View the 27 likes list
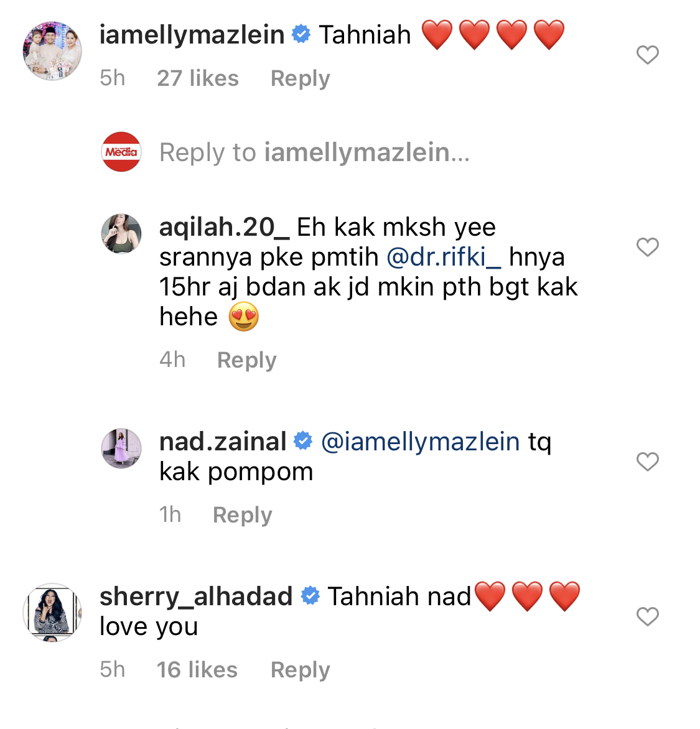The image size is (700, 729). pyautogui.click(x=198, y=78)
